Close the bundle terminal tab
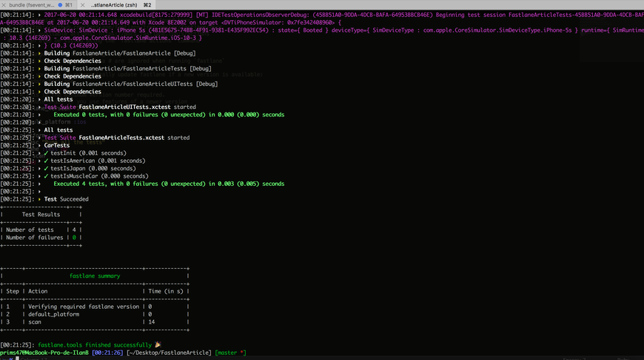Image resolution: width=644 pixels, height=360 pixels. [x=3, y=5]
